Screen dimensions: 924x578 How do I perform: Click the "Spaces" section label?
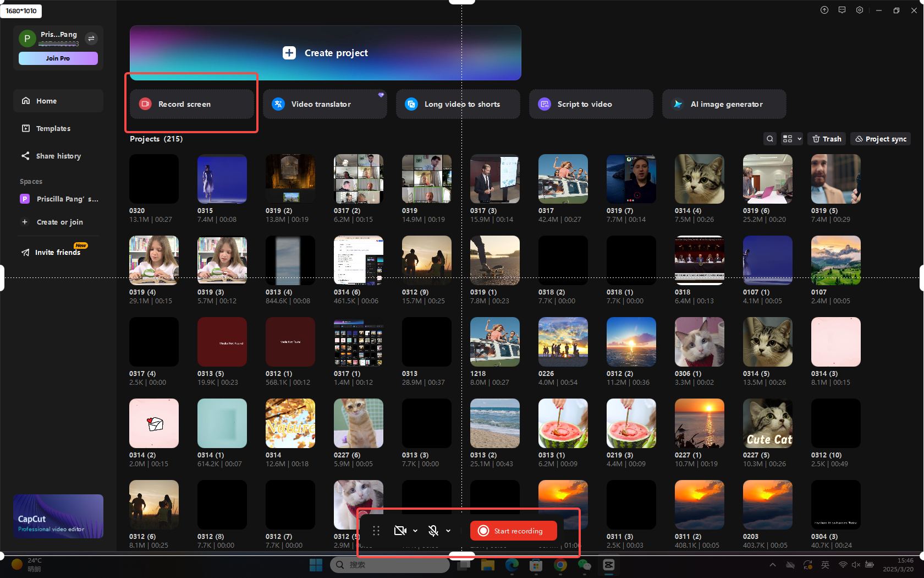coord(31,181)
